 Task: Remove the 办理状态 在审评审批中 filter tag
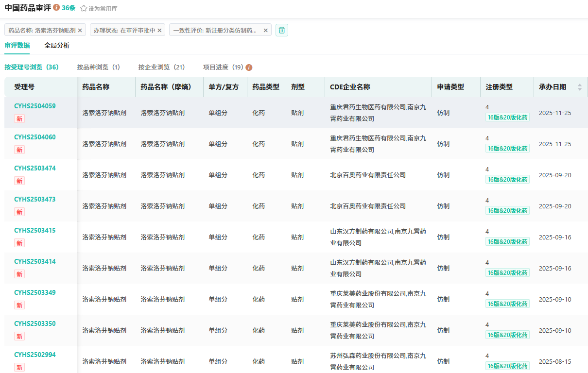coord(159,30)
